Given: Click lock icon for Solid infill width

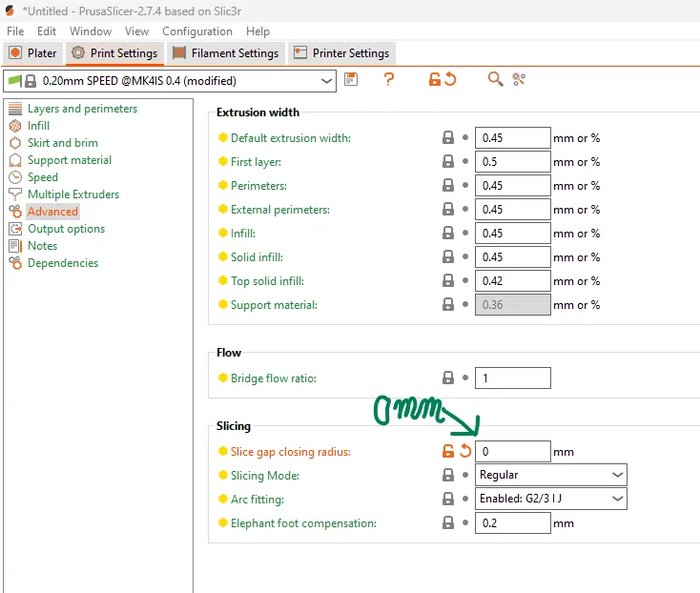Looking at the screenshot, I should pos(448,257).
